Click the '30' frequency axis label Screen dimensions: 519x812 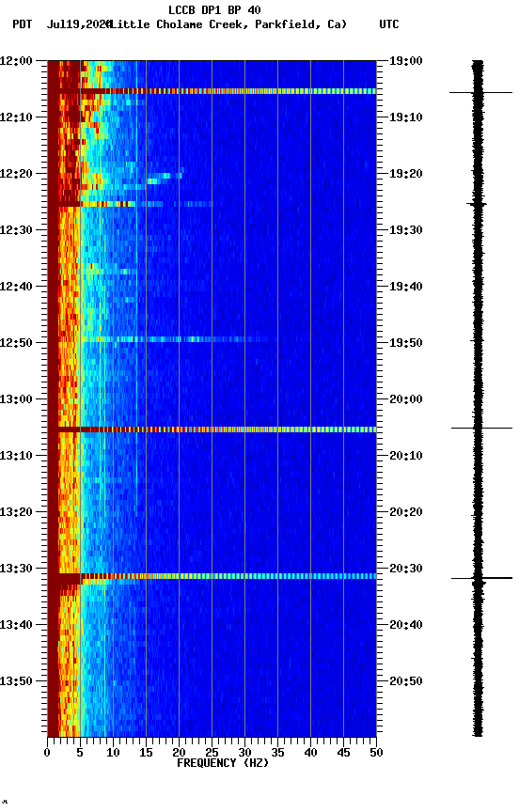[244, 753]
